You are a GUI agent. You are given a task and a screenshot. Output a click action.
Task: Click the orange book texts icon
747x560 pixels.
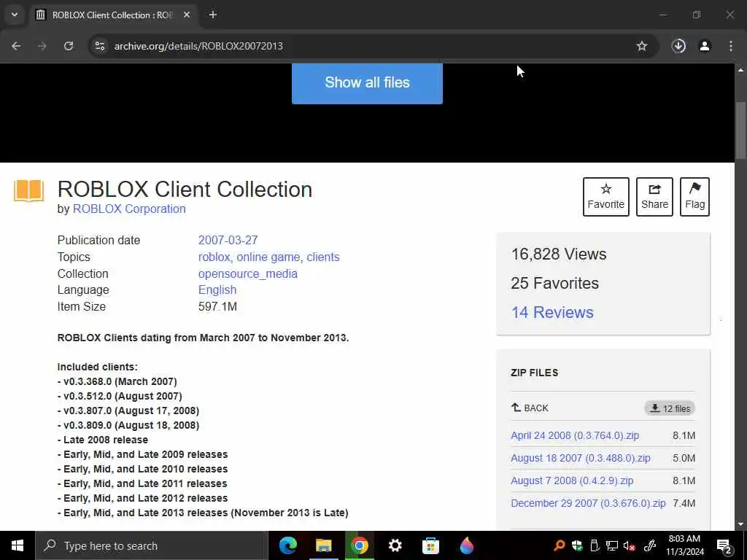click(x=28, y=190)
